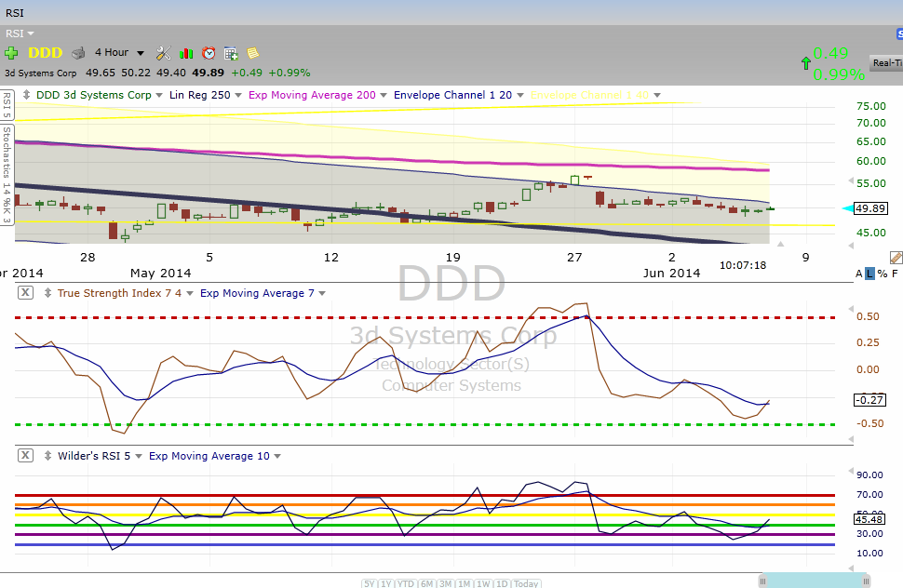
Task: Select the 3M time range button
Action: tap(445, 583)
